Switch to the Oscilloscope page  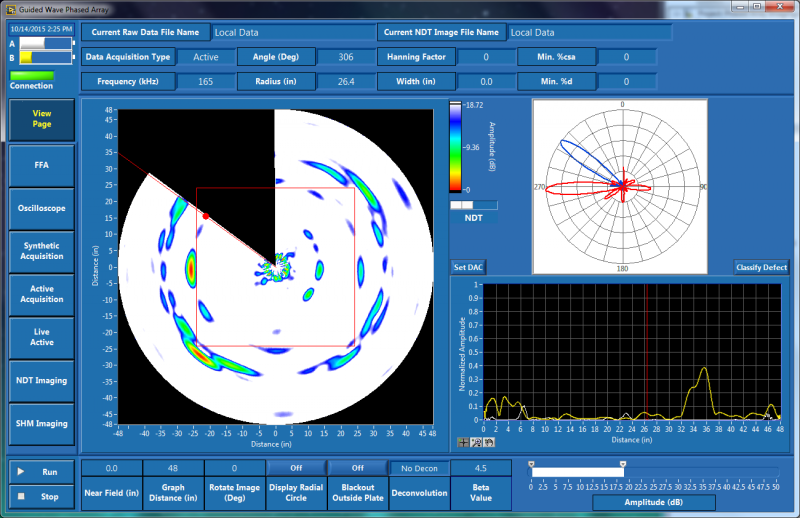(x=41, y=208)
